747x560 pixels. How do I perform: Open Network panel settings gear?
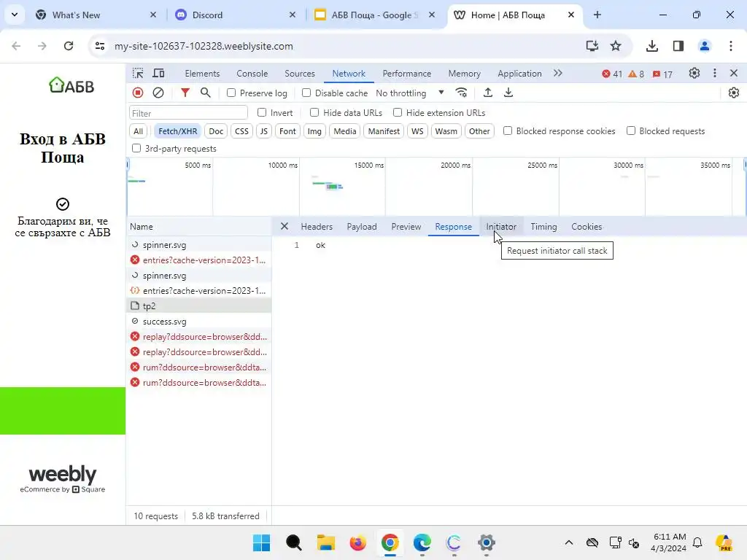pos(734,93)
